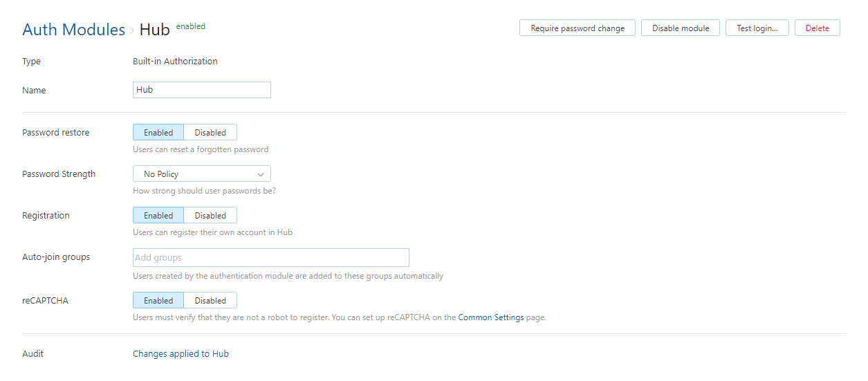
Task: Set Password restore to Enabled
Action: (158, 132)
